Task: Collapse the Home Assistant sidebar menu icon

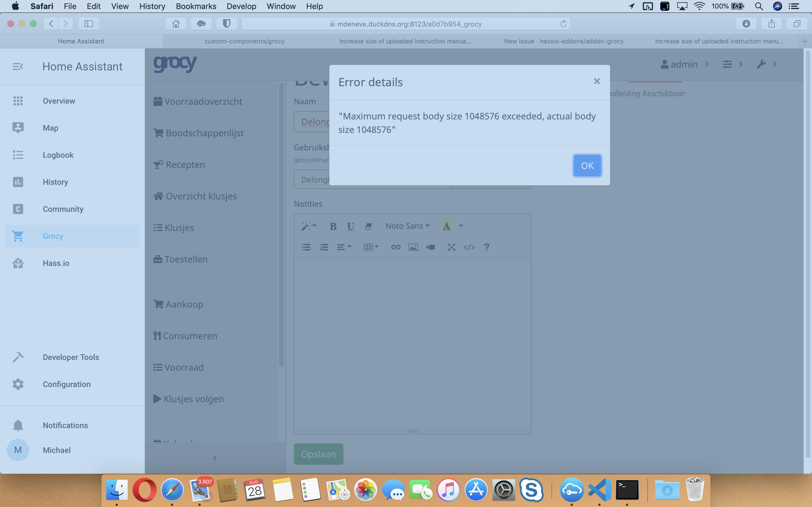Action: 18,66
